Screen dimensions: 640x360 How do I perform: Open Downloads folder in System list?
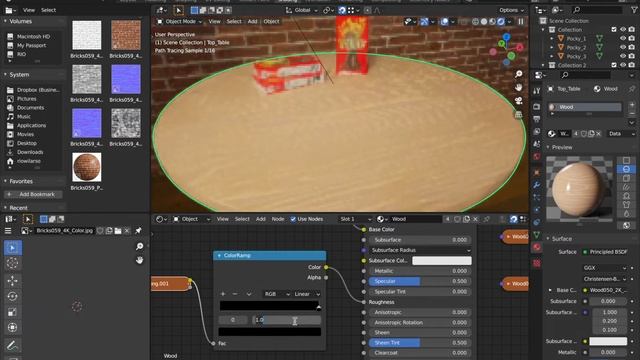coord(30,152)
